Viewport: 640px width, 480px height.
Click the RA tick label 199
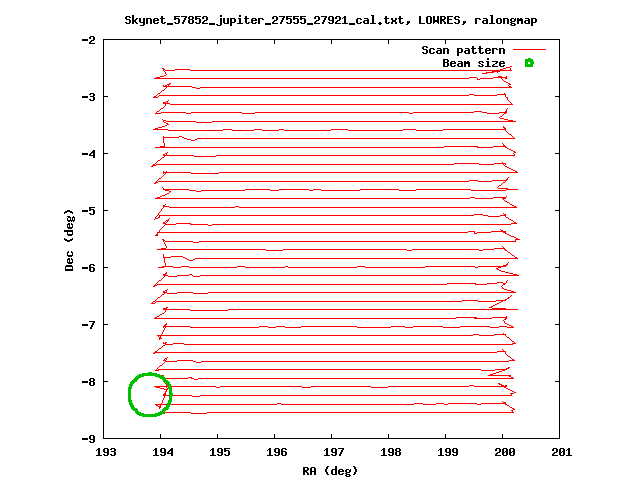tap(448, 452)
